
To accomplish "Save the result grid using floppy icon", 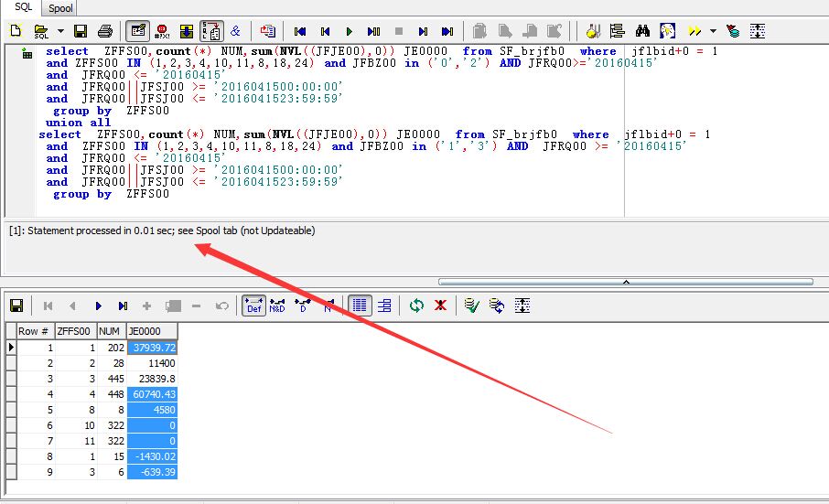I will (16, 306).
